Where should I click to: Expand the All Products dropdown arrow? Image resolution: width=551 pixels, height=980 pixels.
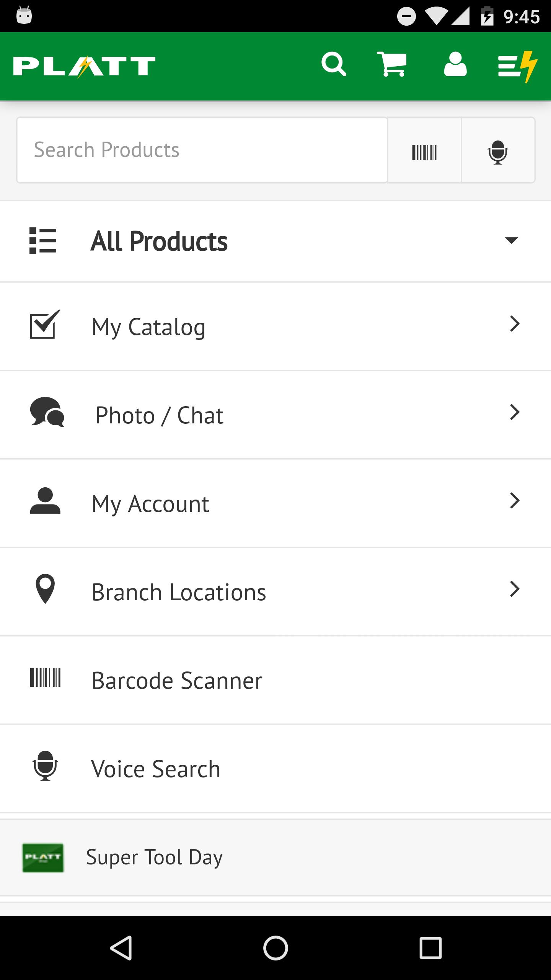click(x=511, y=240)
